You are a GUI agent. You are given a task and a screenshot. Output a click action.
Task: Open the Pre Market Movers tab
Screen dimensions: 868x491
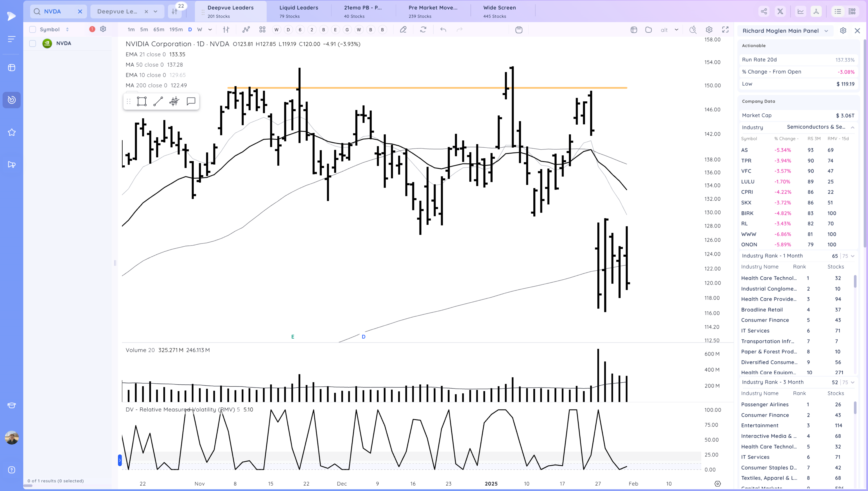click(433, 12)
